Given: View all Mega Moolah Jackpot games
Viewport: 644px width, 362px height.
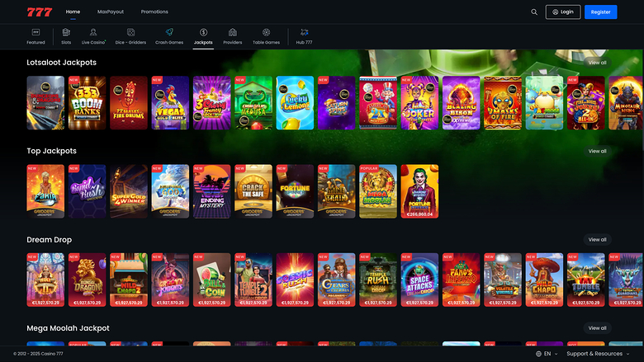Looking at the screenshot, I should (597, 328).
